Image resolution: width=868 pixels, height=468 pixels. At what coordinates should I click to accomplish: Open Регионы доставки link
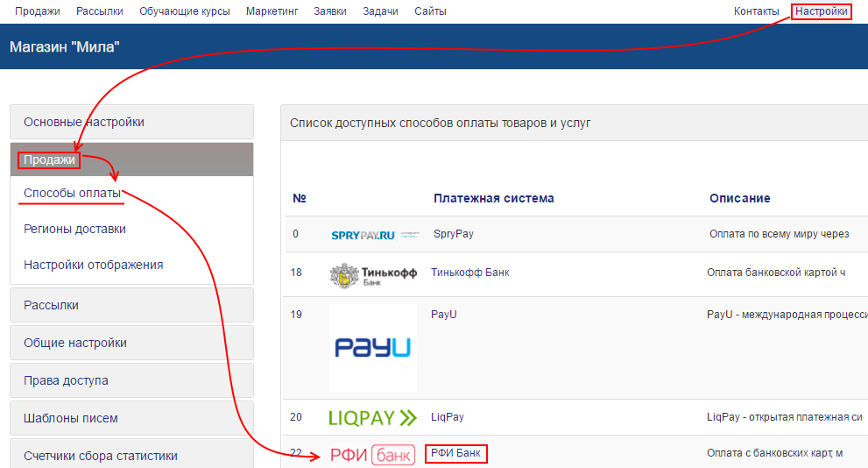click(x=74, y=229)
